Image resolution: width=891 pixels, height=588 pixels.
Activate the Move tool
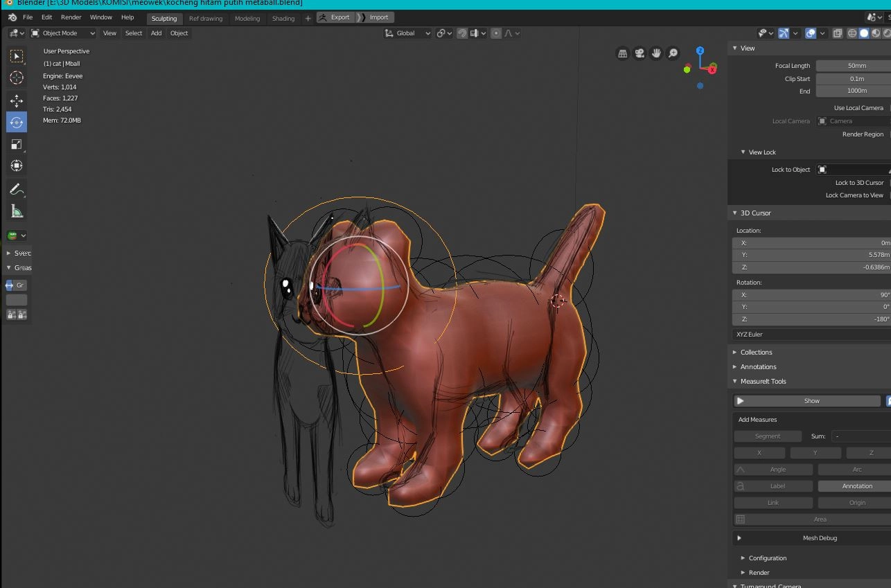point(17,101)
